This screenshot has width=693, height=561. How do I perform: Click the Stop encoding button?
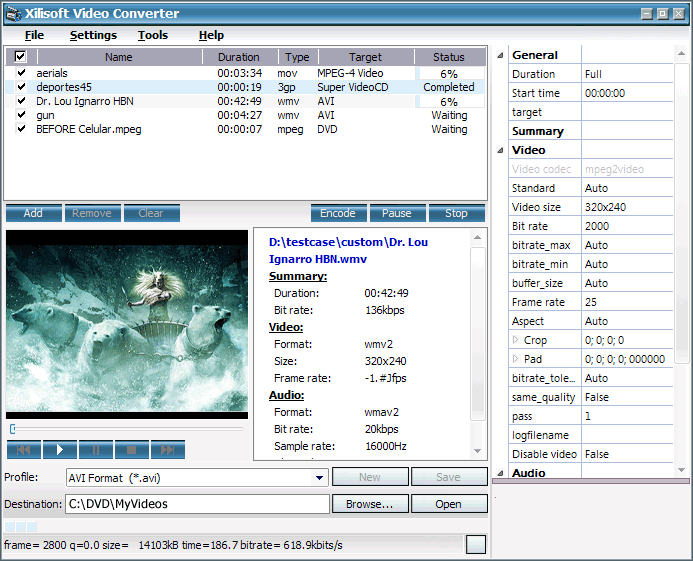click(456, 213)
